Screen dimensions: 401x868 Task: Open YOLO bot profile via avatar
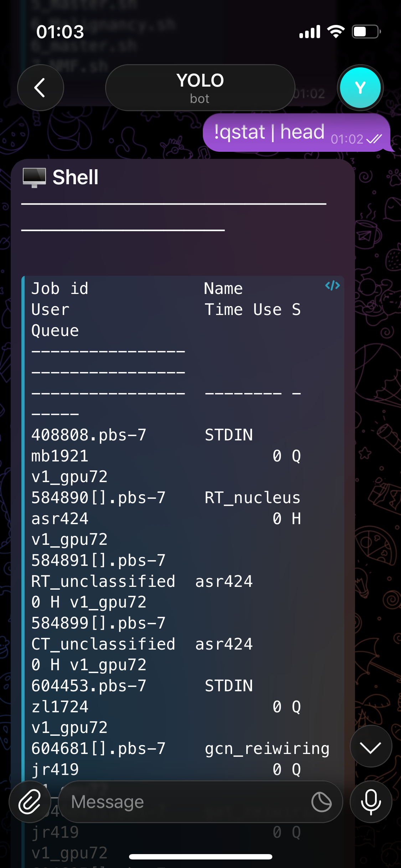360,87
